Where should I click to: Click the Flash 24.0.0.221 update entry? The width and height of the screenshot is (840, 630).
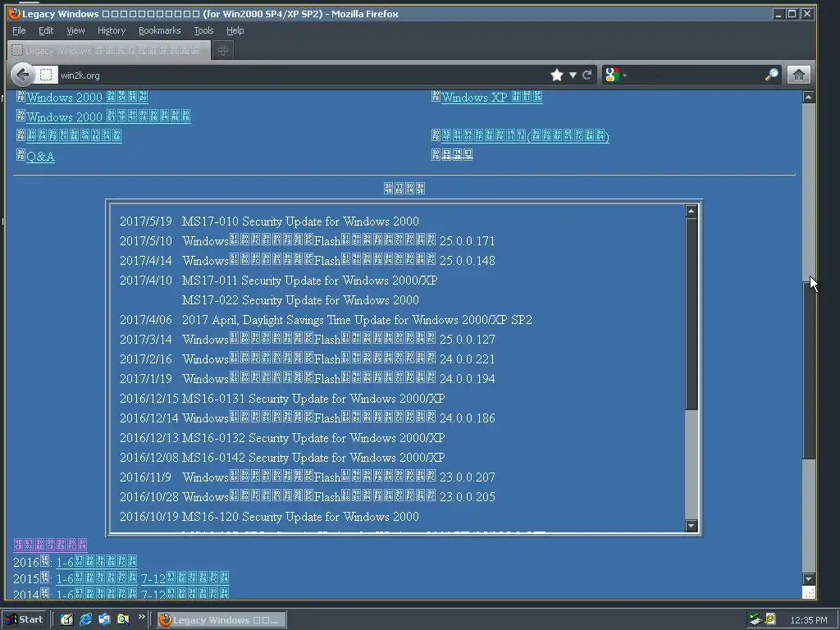tap(339, 359)
